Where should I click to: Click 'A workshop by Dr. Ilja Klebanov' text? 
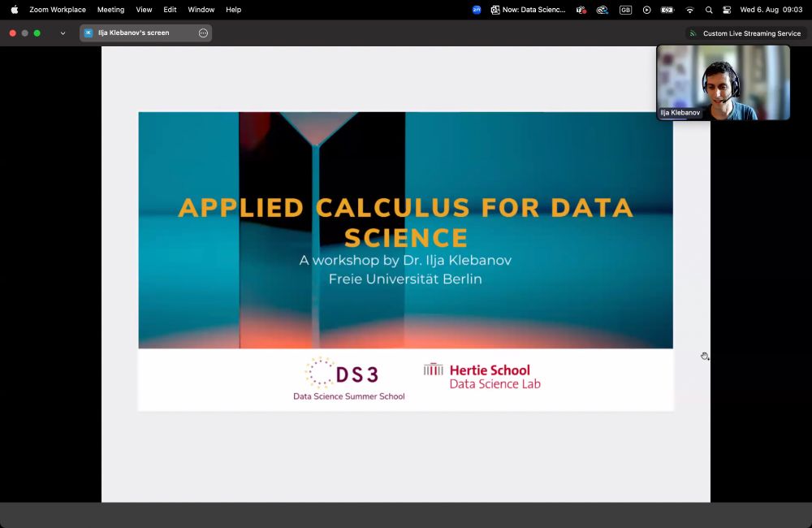pyautogui.click(x=405, y=260)
